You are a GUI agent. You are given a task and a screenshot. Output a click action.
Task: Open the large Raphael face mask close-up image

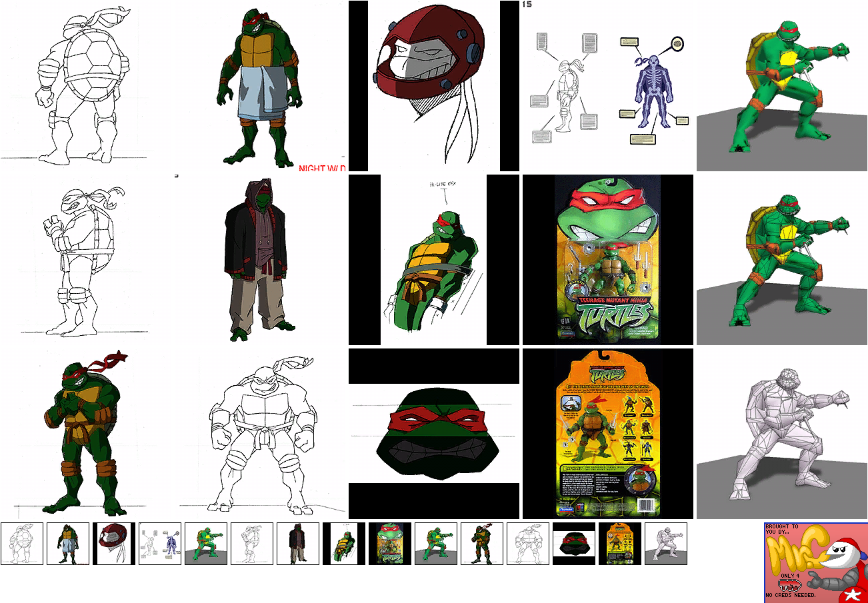coord(433,433)
